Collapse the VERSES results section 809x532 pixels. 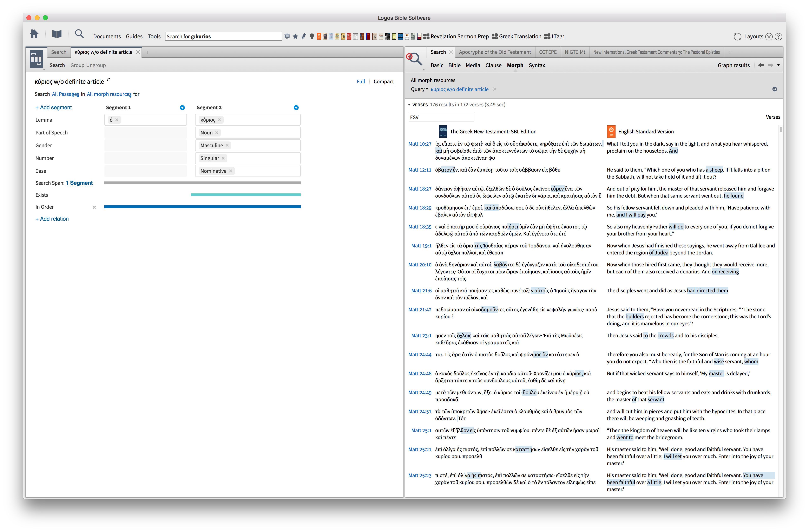409,105
